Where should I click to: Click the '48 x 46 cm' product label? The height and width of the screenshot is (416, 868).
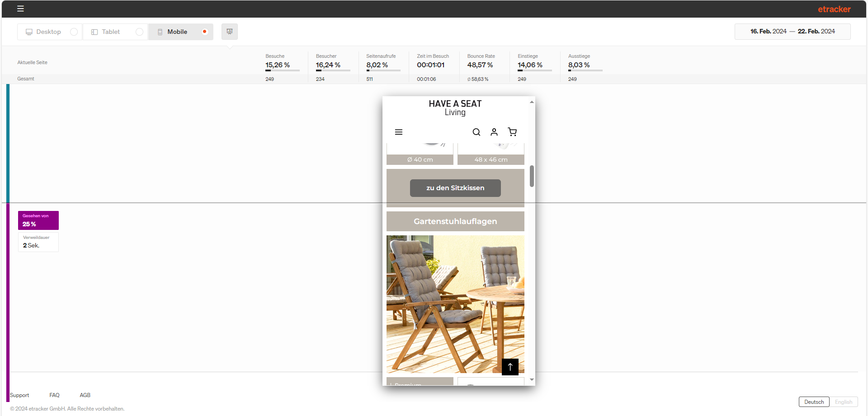(491, 159)
